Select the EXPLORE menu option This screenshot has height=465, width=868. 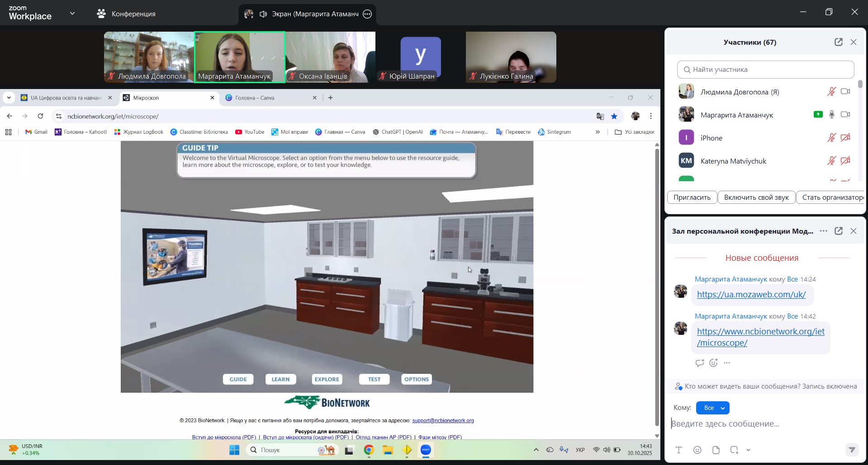tap(327, 380)
